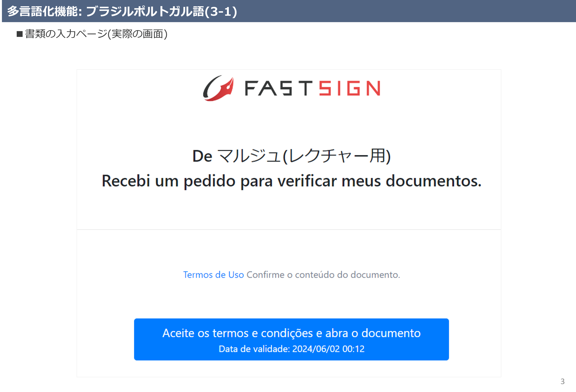Click the red SIGN part of the wordmark
This screenshot has height=392, width=576.
pos(350,88)
